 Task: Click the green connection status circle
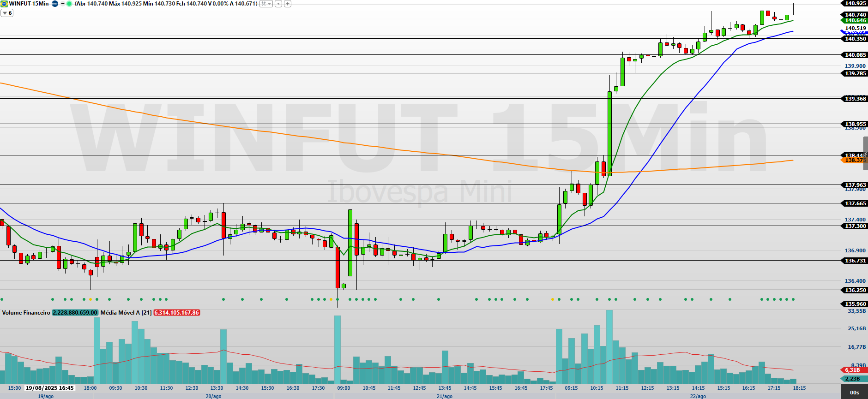tap(69, 4)
